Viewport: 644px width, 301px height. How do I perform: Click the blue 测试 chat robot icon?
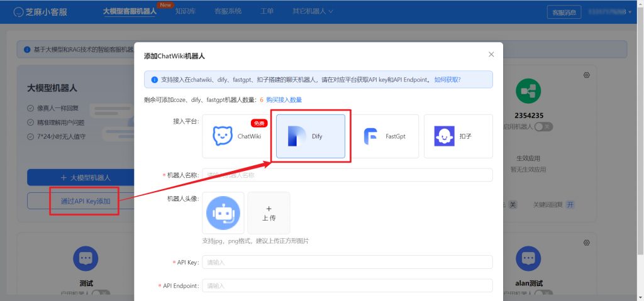[x=86, y=259]
